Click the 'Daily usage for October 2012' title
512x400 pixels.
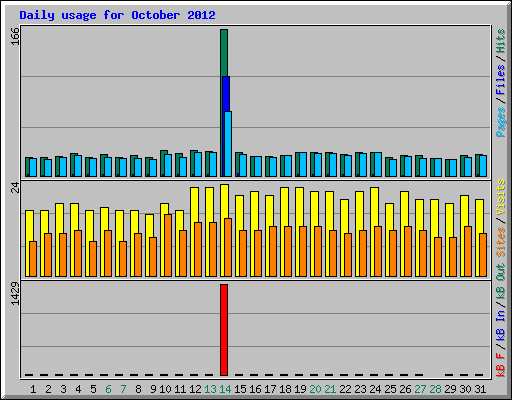(x=117, y=15)
